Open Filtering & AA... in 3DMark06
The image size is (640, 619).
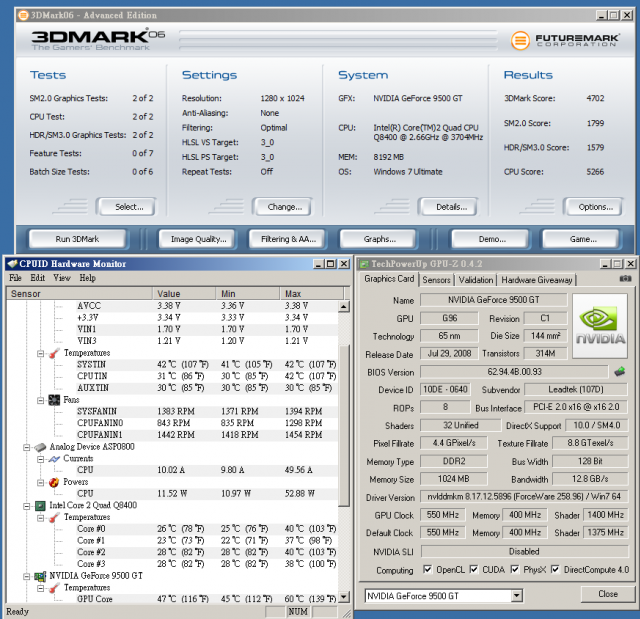[288, 239]
